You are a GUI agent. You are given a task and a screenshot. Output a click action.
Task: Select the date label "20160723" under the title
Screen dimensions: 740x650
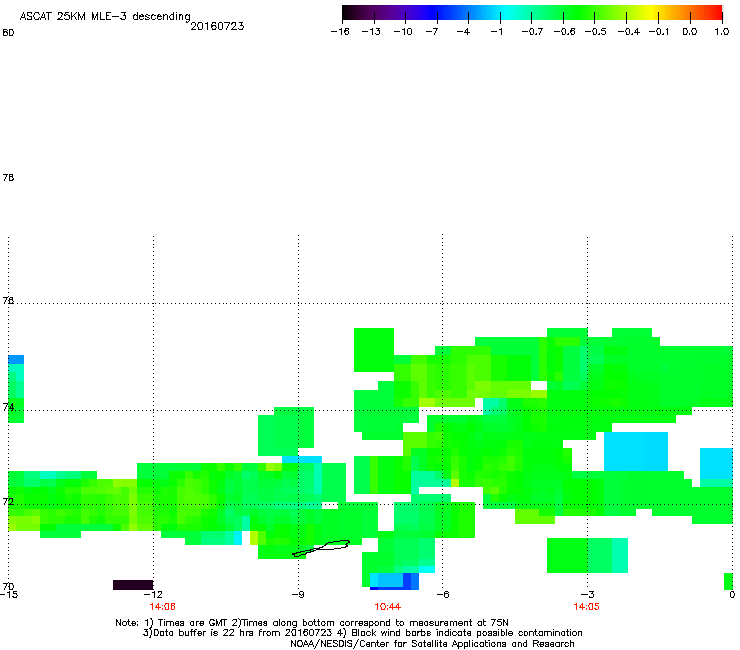tap(217, 26)
